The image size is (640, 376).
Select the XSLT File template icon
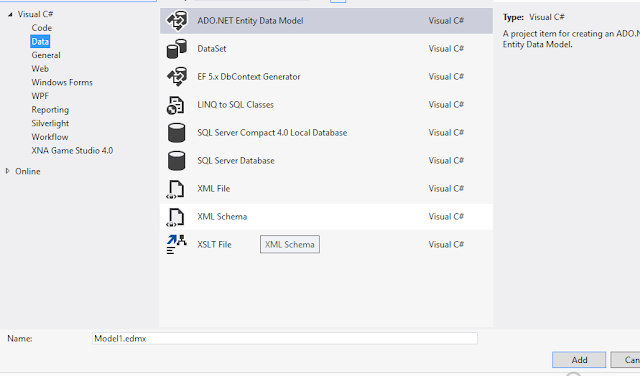click(176, 245)
